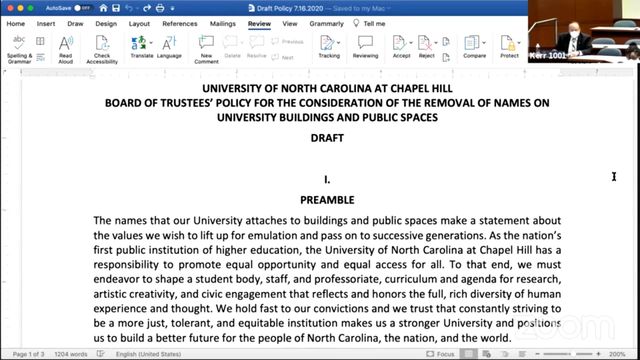Viewport: 640px width, 360px height.
Task: Go to Next comment
Action: click(282, 58)
